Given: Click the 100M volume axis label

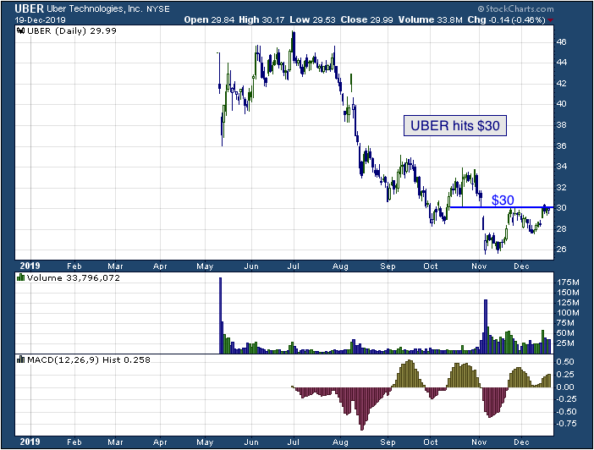Looking at the screenshot, I should tap(568, 313).
